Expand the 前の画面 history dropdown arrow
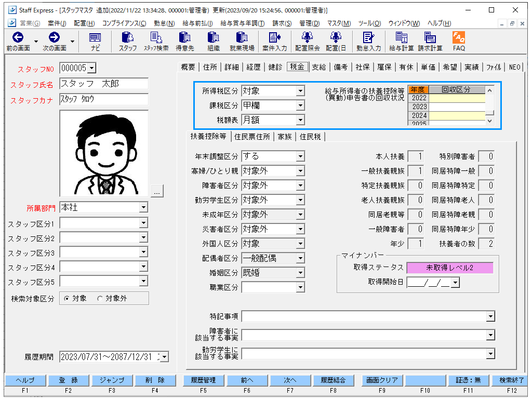This screenshot has height=399, width=532. pyautogui.click(x=36, y=42)
